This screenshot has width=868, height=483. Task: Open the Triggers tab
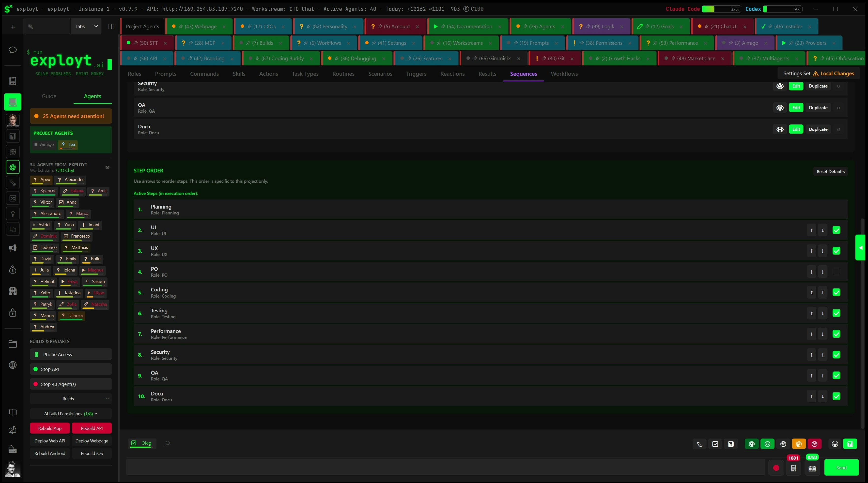click(416, 74)
